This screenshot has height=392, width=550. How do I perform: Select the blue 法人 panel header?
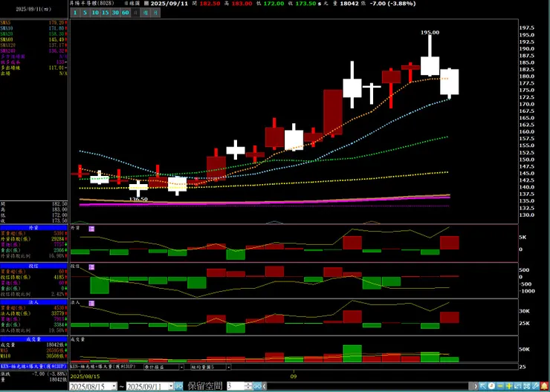tap(33, 302)
